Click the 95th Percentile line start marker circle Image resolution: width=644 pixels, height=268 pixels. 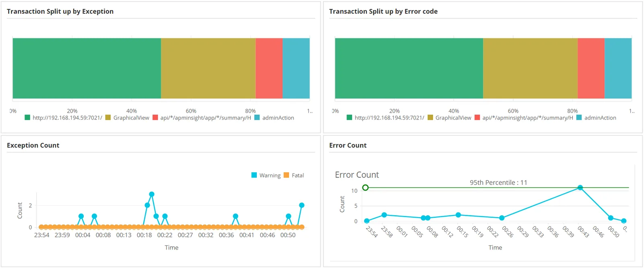(x=365, y=188)
